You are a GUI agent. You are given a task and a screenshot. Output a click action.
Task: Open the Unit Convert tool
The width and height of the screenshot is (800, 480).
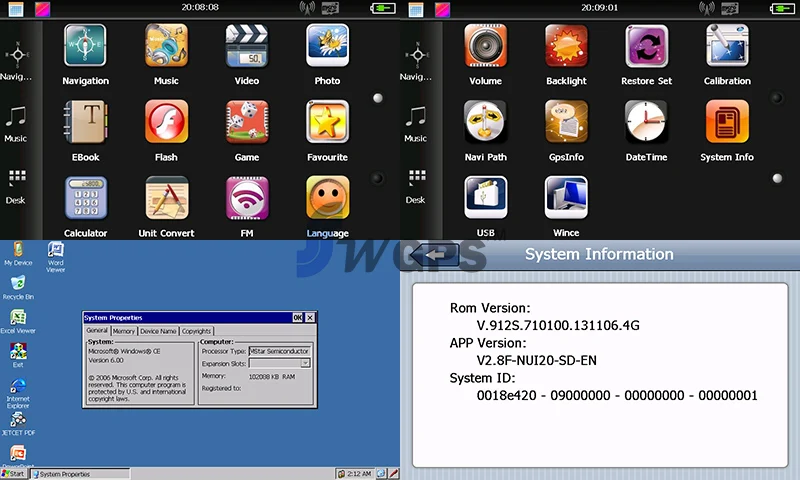point(166,198)
